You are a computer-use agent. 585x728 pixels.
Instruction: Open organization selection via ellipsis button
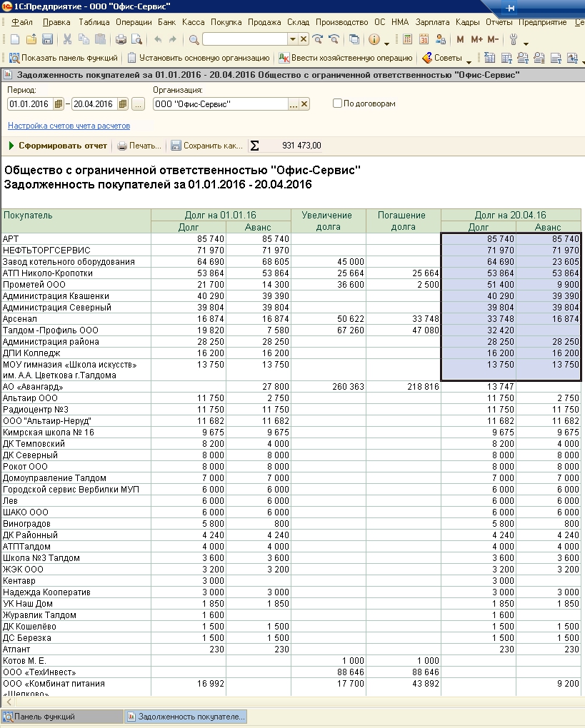(293, 104)
